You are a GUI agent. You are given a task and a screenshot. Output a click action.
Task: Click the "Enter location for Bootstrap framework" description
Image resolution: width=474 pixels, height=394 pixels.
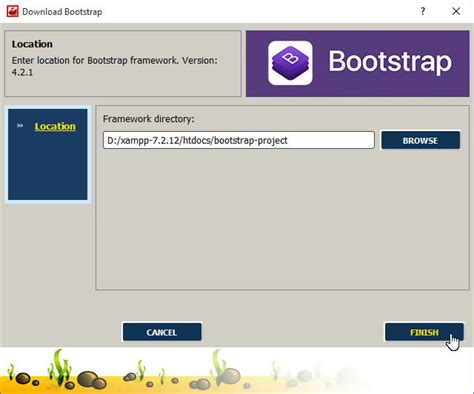coord(114,66)
